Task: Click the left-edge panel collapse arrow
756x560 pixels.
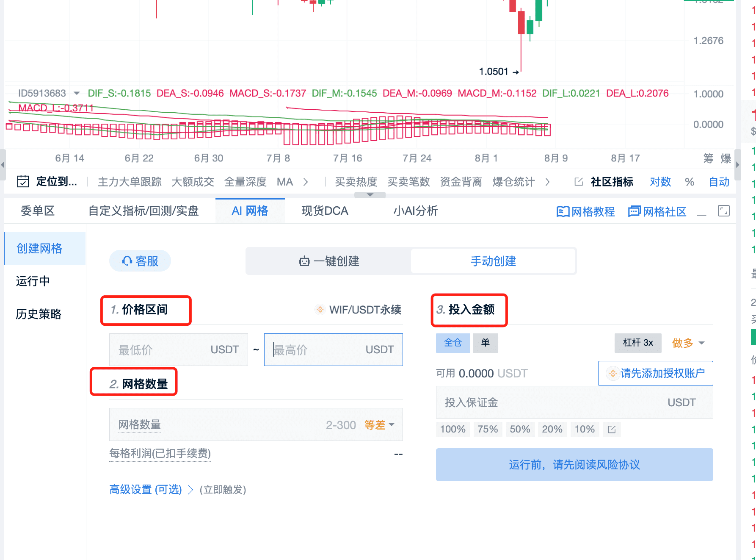Action: [x=3, y=165]
